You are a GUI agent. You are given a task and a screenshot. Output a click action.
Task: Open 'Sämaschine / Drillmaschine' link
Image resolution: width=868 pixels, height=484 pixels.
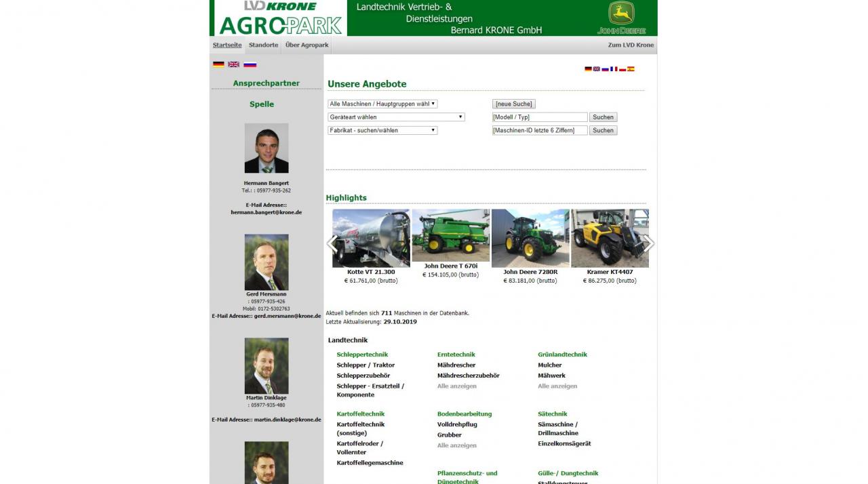(x=558, y=429)
